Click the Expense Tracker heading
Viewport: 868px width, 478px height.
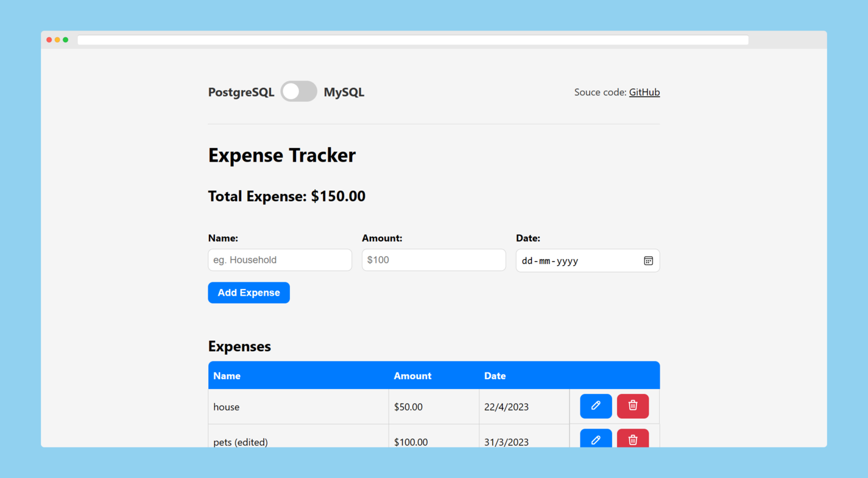(281, 155)
